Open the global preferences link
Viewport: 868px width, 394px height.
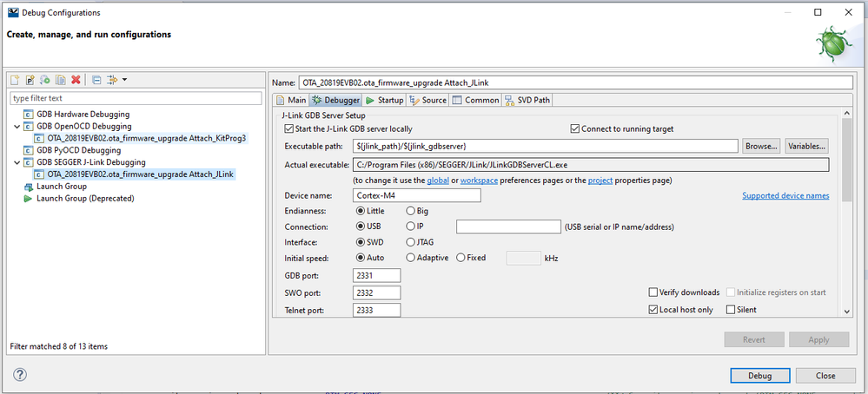tap(437, 181)
